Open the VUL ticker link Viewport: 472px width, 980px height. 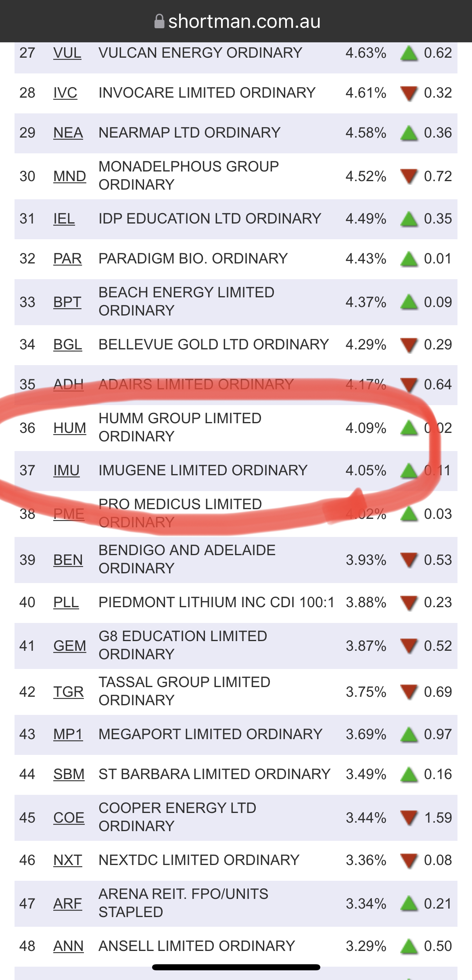pos(67,53)
